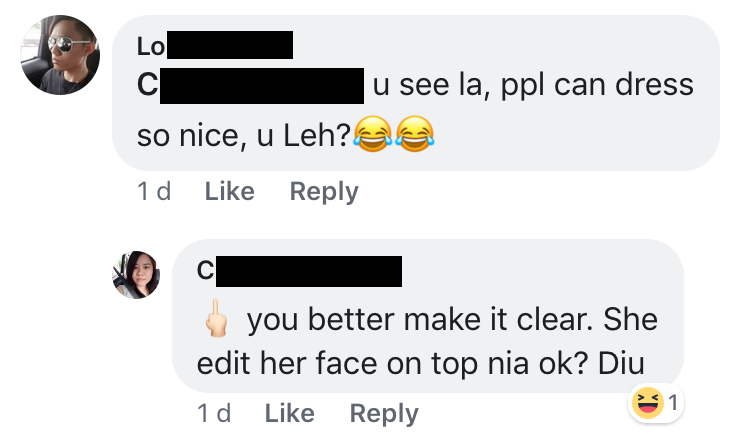Click the first laughing-crying emoji in top comment
This screenshot has height=438, width=746.
(x=372, y=133)
